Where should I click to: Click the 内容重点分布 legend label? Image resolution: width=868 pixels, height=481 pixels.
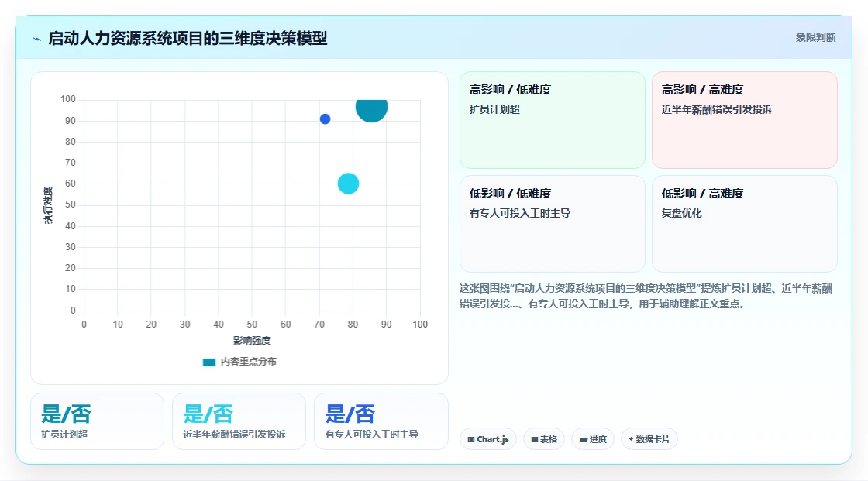click(x=248, y=362)
